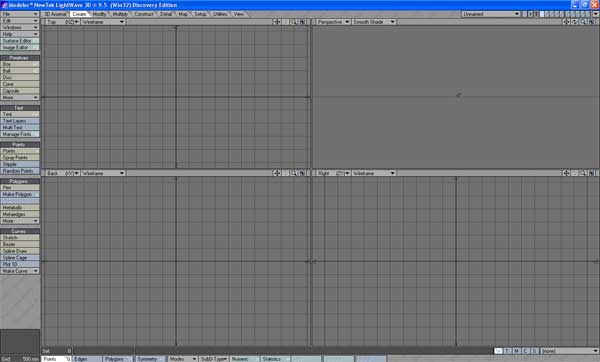
Task: Click the rotate icon in the Perspective viewport
Action: click(574, 22)
